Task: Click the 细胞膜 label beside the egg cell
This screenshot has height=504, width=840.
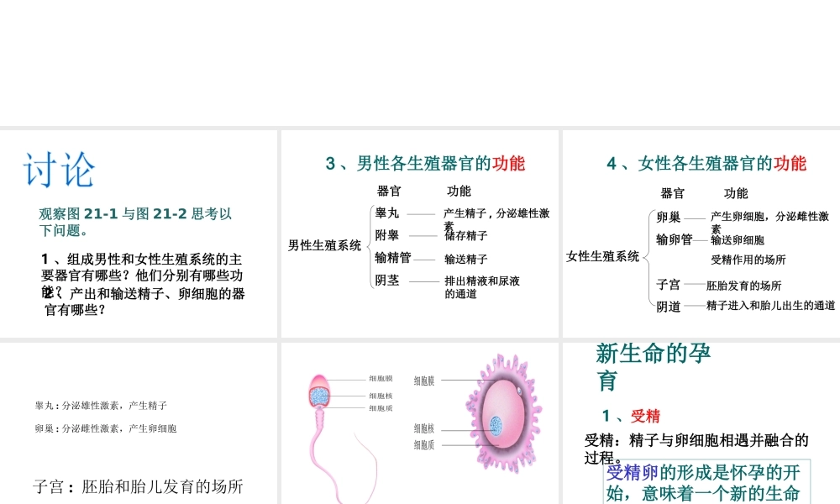Action: coord(424,381)
